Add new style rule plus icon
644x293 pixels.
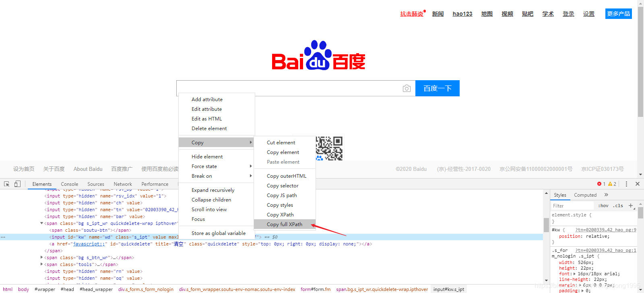pyautogui.click(x=631, y=206)
